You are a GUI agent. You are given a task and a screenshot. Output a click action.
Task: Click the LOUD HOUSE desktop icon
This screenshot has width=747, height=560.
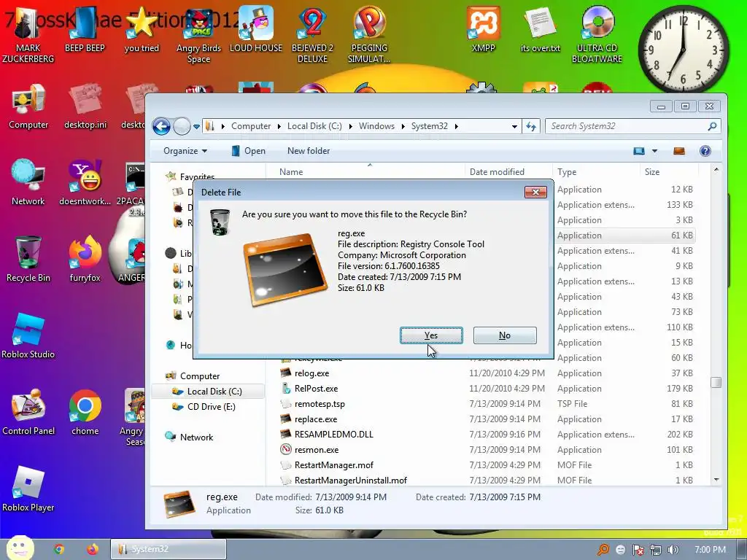[x=256, y=29]
